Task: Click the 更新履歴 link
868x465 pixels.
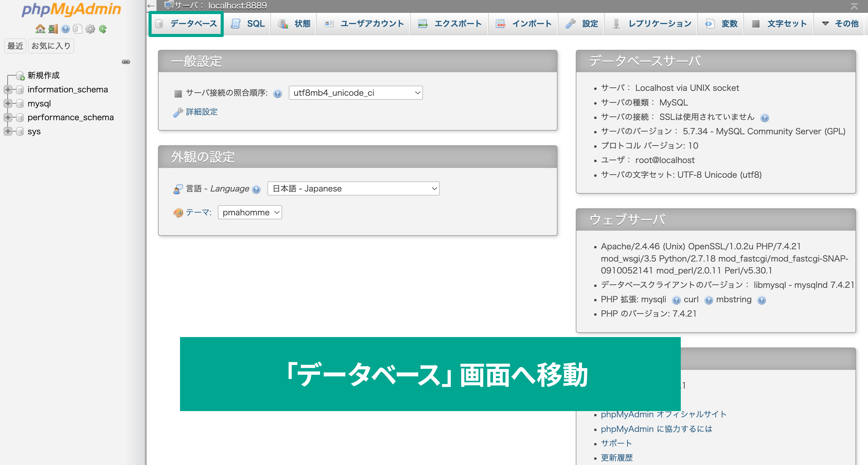Action: tap(617, 458)
